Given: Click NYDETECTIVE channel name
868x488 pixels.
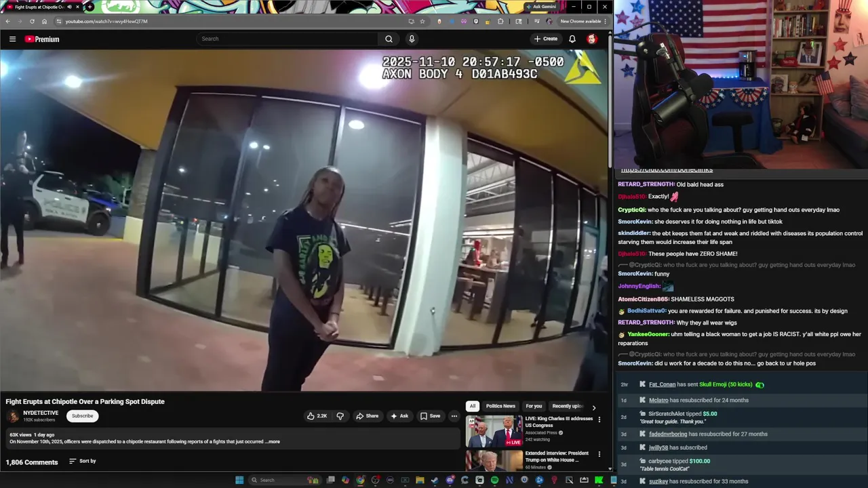Looking at the screenshot, I should point(41,413).
